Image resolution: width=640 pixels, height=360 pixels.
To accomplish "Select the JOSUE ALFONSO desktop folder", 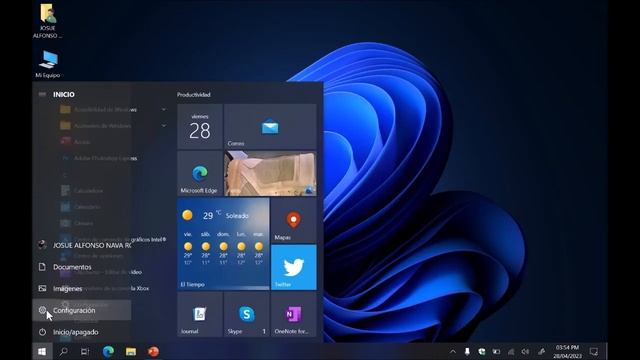I will (48, 21).
